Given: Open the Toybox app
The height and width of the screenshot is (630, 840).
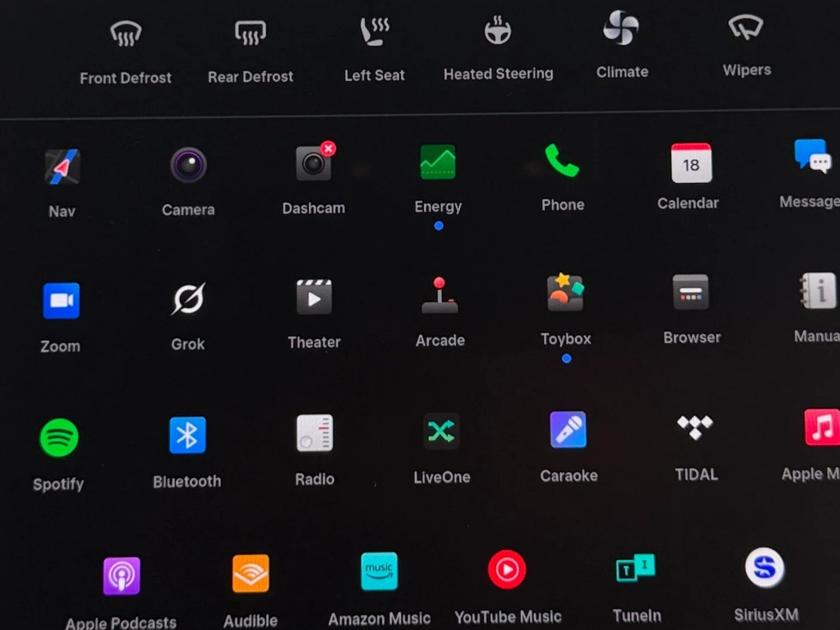Looking at the screenshot, I should (x=566, y=292).
